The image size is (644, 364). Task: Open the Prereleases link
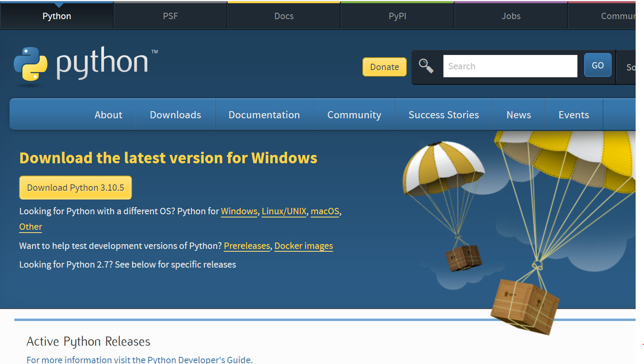(246, 246)
